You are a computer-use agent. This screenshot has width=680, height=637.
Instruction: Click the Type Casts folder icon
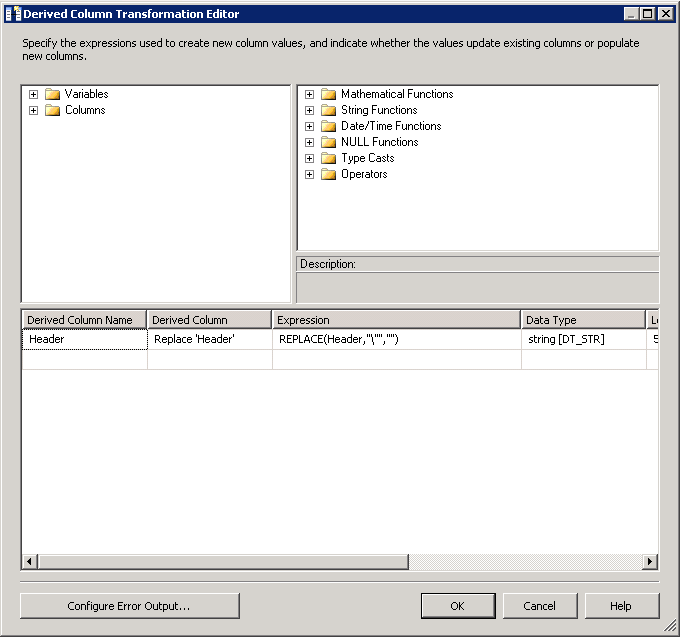click(x=328, y=158)
